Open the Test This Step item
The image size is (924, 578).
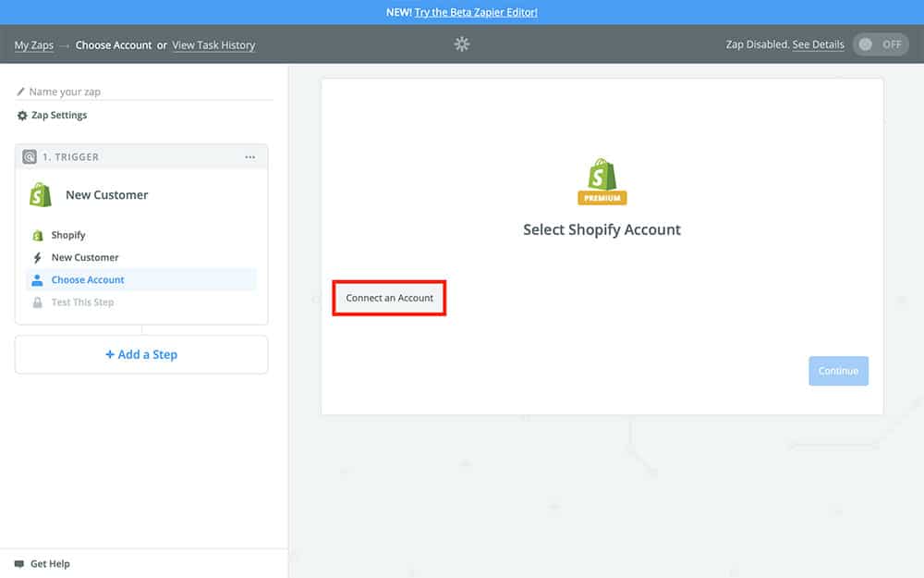[82, 302]
